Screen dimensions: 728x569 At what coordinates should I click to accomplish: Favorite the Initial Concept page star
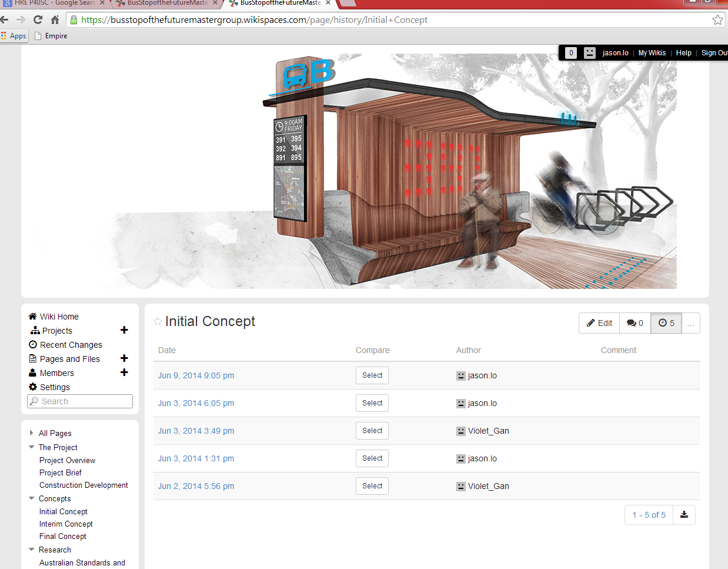pyautogui.click(x=158, y=321)
